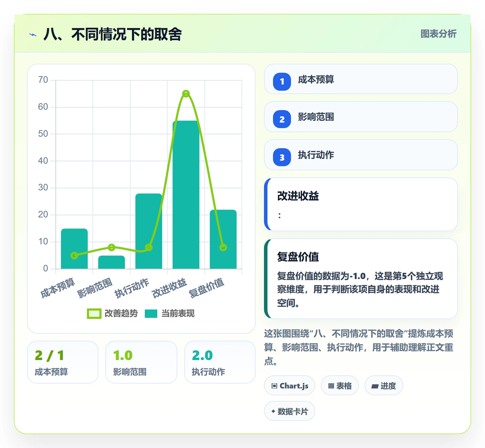Image resolution: width=485 pixels, height=448 pixels.
Task: Click the section title 八、不同情况下的取舍
Action: pyautogui.click(x=113, y=34)
